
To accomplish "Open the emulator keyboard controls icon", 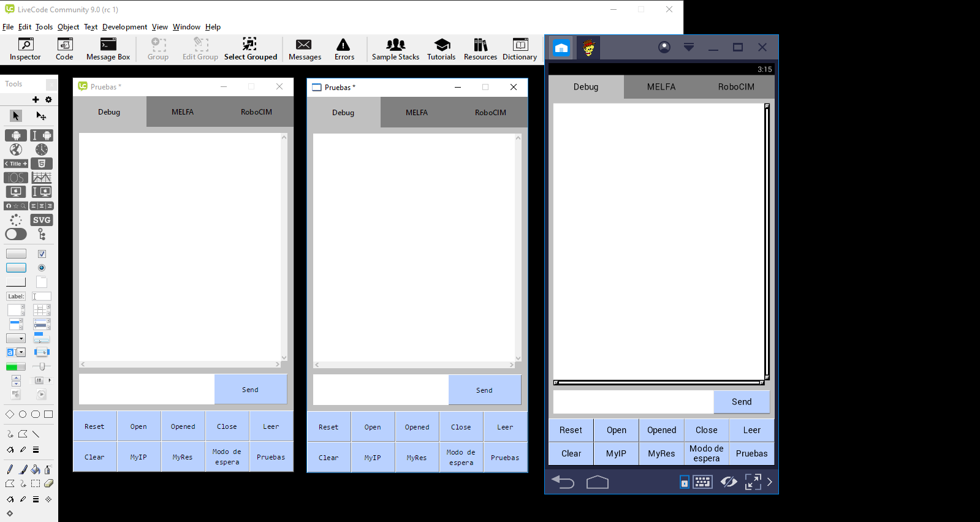I will [x=702, y=482].
